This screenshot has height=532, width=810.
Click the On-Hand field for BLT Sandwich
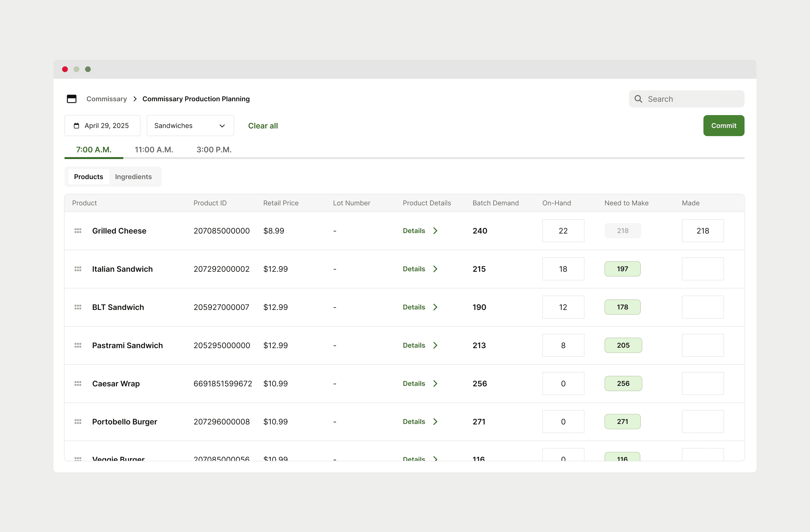[x=563, y=307]
